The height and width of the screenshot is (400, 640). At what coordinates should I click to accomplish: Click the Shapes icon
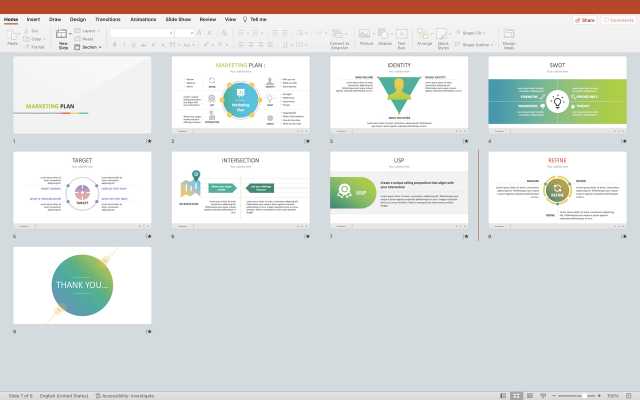[385, 35]
